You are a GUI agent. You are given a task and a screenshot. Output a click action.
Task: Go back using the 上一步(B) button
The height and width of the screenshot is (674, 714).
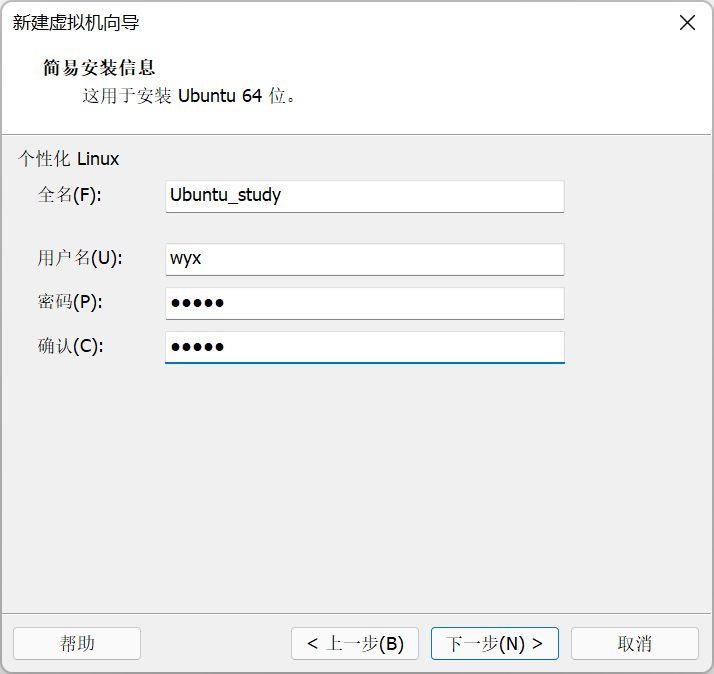pyautogui.click(x=355, y=643)
